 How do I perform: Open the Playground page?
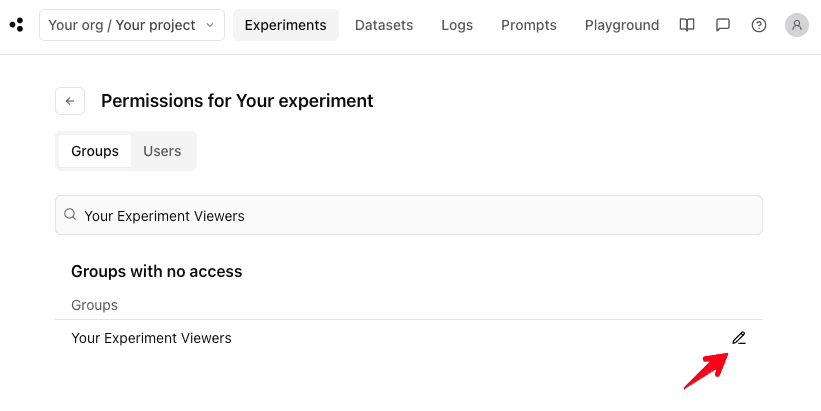622,25
